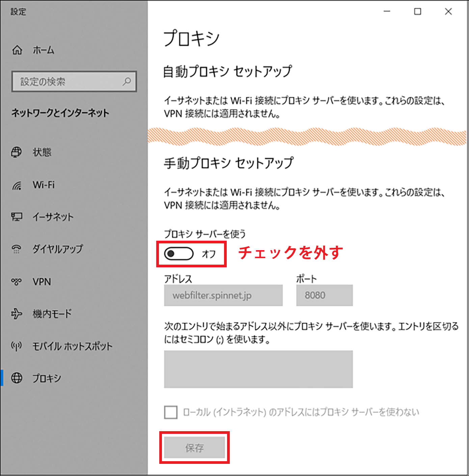
Task: Open the 状態 network page
Action: click(x=42, y=152)
